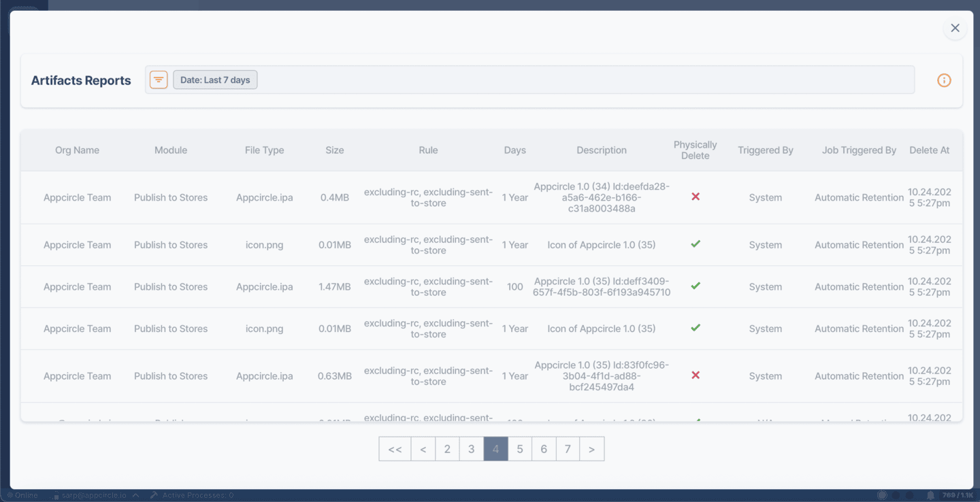The width and height of the screenshot is (980, 502).
Task: Click the red cross on the deefda28 artifact row
Action: [696, 197]
